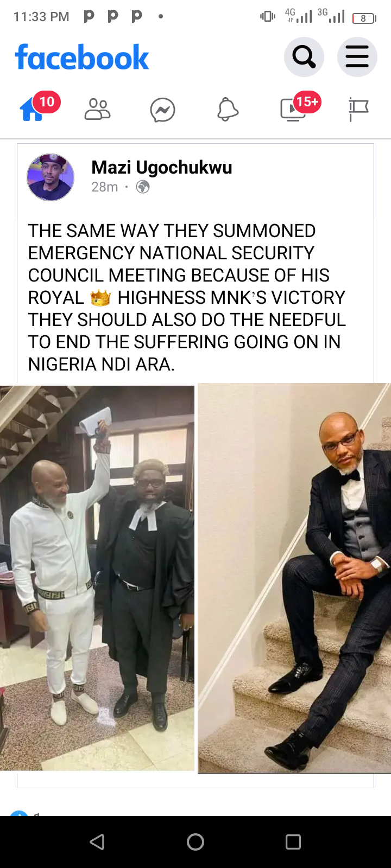Screen dimensions: 391x868
Task: Go to Home feed tab icon
Action: click(x=31, y=110)
